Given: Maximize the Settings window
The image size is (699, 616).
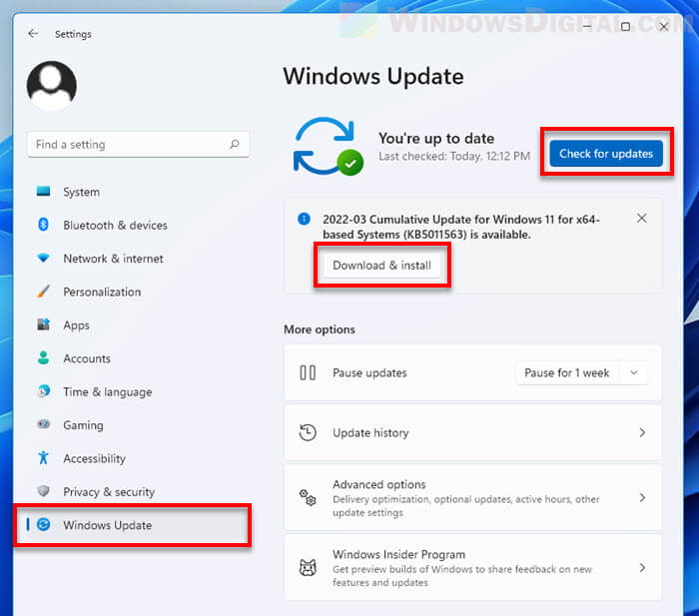Looking at the screenshot, I should click(625, 27).
